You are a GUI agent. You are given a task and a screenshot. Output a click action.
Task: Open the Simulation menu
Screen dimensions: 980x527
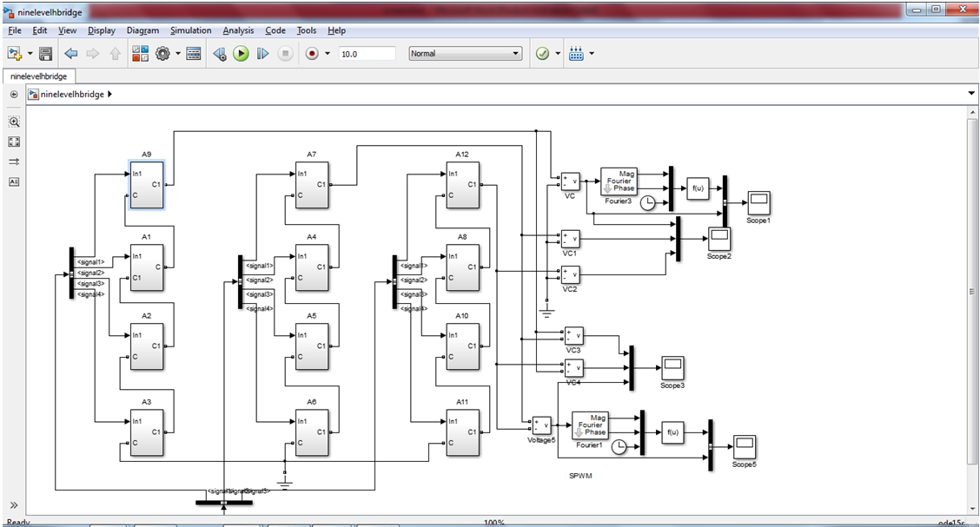tap(190, 30)
